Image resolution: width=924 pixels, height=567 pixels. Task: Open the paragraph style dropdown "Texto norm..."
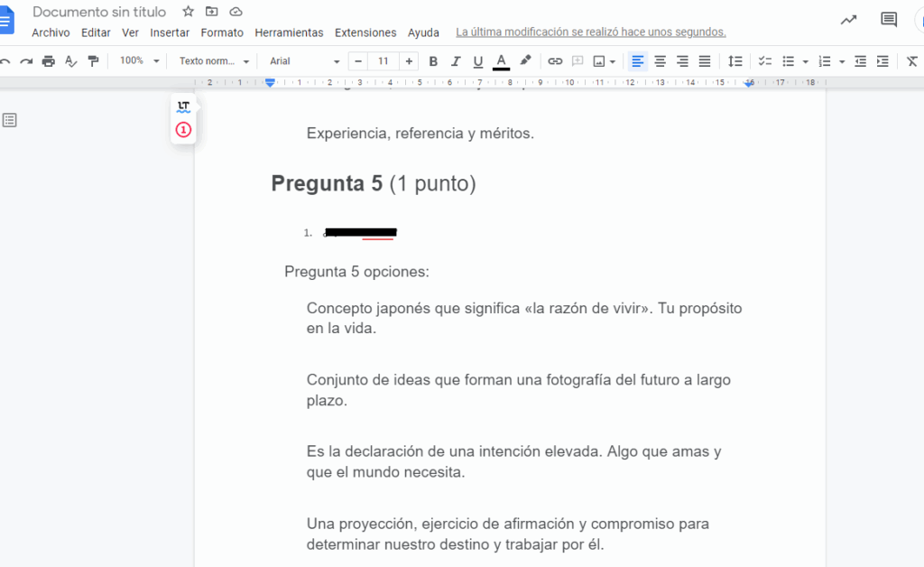pos(214,61)
